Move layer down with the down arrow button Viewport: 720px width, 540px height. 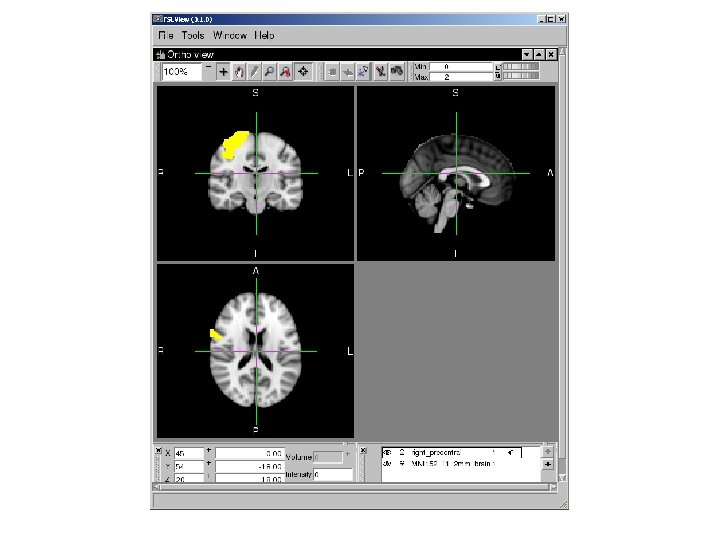coord(547,464)
